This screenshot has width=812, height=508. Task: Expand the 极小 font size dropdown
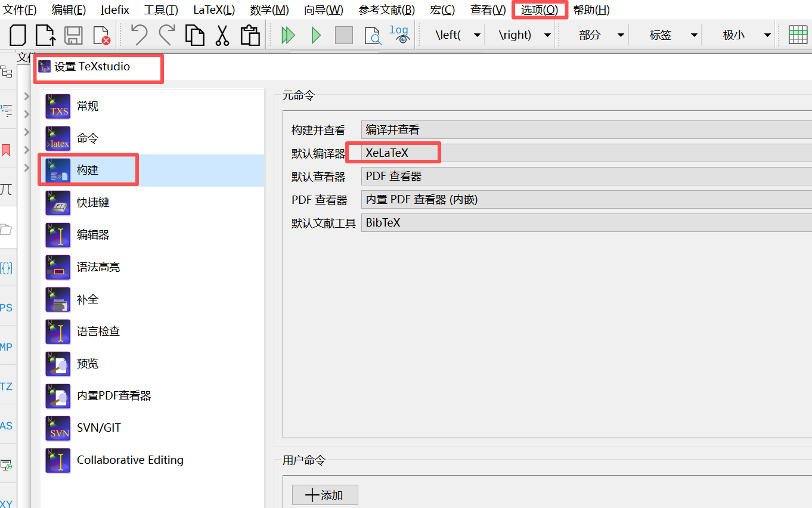(767, 35)
